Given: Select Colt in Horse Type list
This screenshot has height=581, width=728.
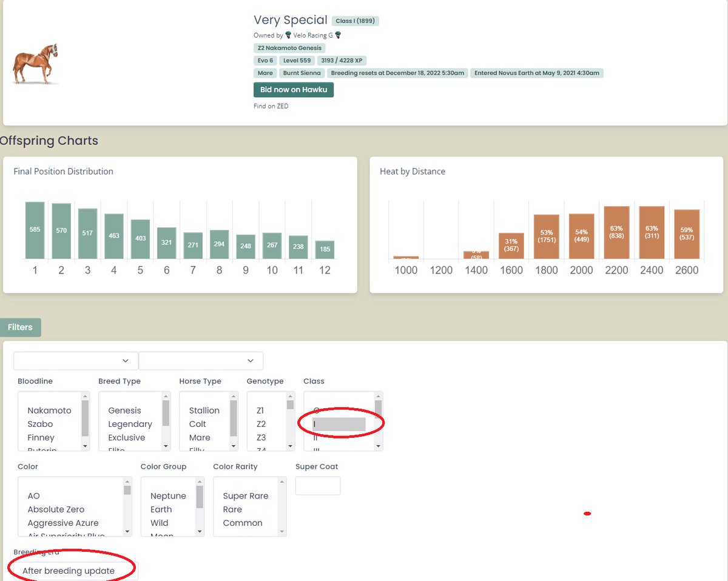Looking at the screenshot, I should point(197,424).
